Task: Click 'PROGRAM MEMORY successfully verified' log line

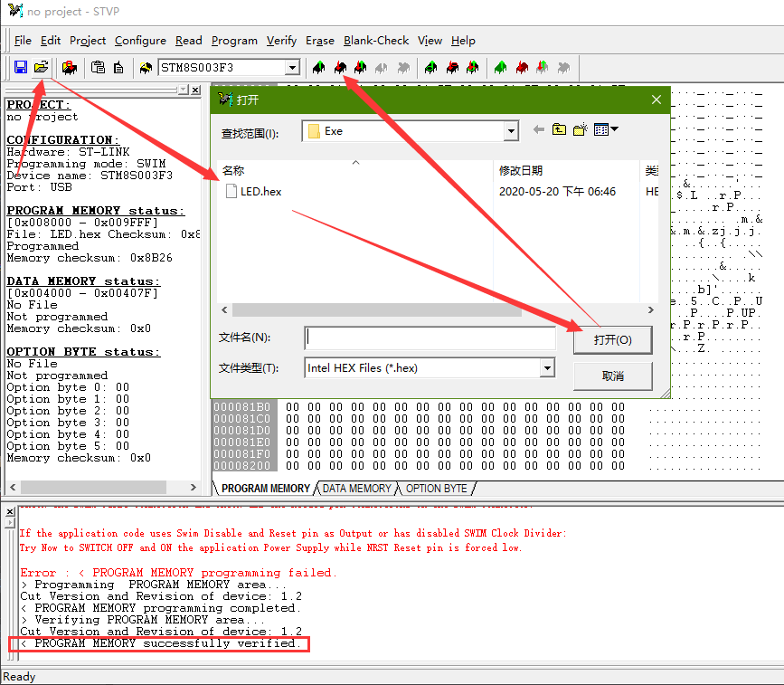Action: click(160, 643)
